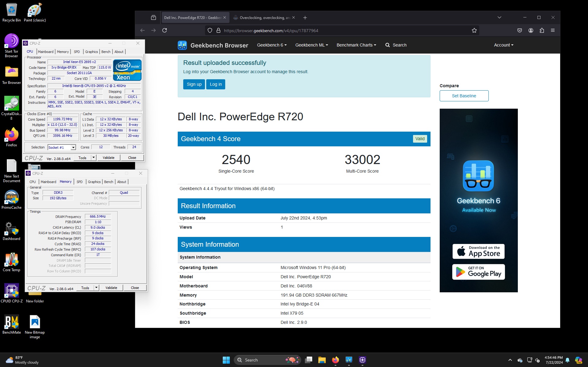Viewport: 588px width, 367px height.
Task: Select CPU tab in bottom CPU-Z window
Action: tap(33, 182)
